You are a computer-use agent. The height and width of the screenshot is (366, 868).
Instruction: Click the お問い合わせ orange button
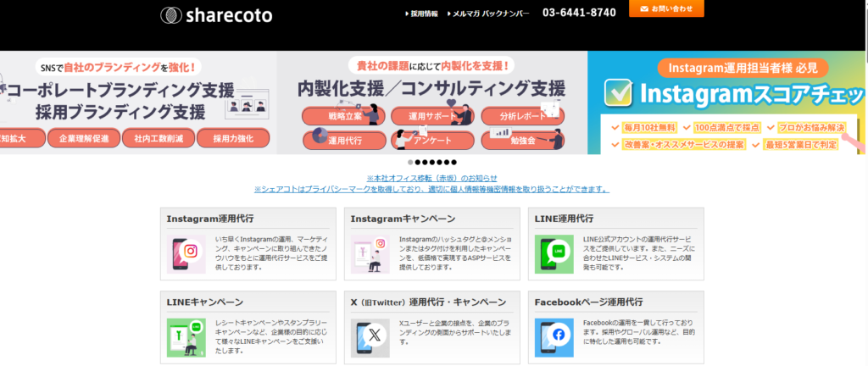(x=666, y=8)
